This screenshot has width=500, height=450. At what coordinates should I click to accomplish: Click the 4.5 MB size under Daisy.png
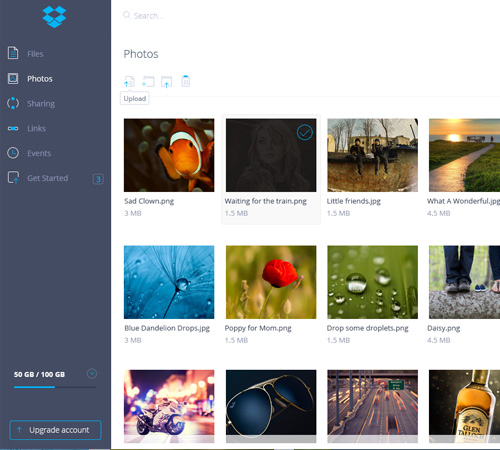point(439,340)
